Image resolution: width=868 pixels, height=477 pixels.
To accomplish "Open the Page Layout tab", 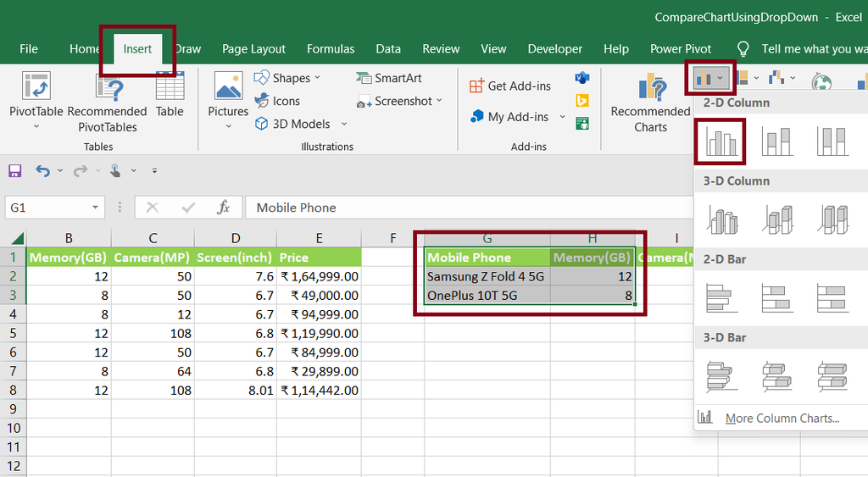I will click(x=253, y=48).
